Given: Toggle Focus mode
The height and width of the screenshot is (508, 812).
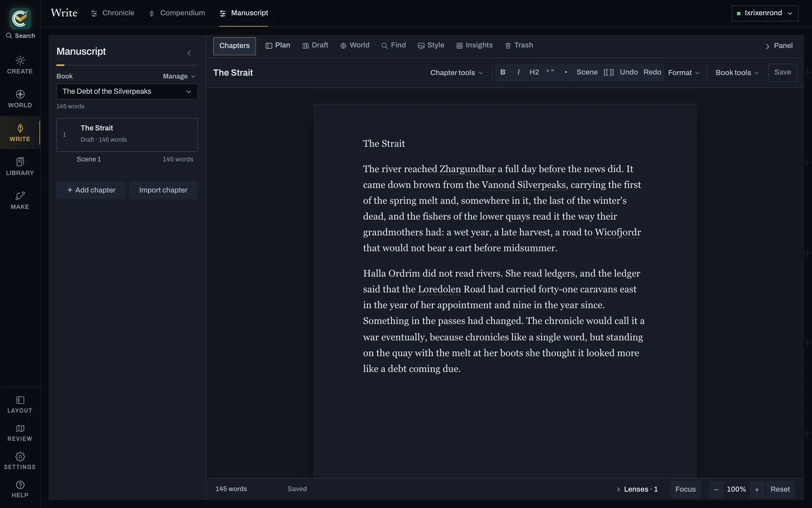Looking at the screenshot, I should click(685, 489).
